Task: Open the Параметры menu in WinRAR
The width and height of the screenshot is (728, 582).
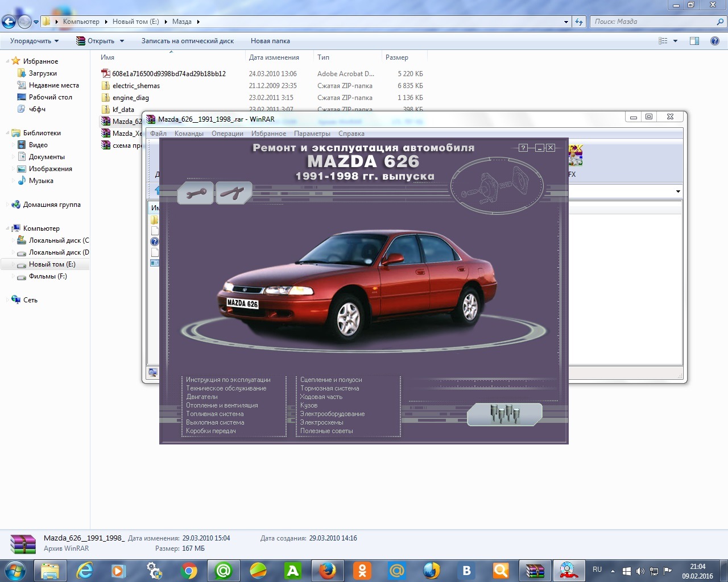Action: point(312,134)
